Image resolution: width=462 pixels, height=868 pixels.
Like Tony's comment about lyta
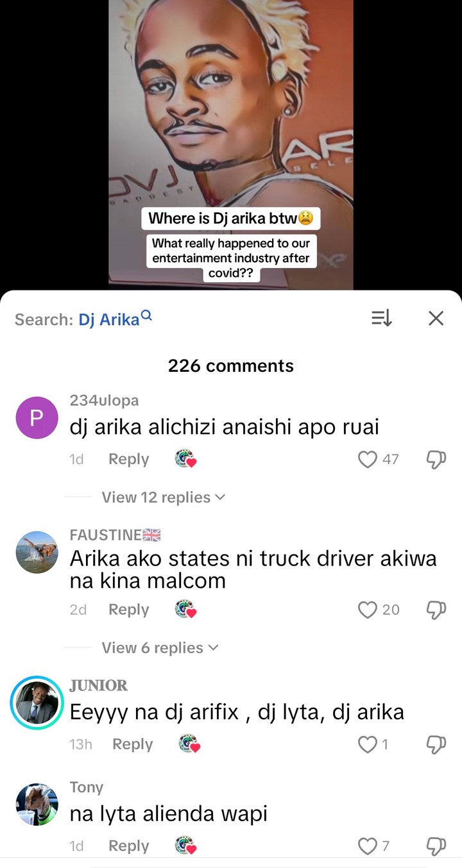pos(368,846)
